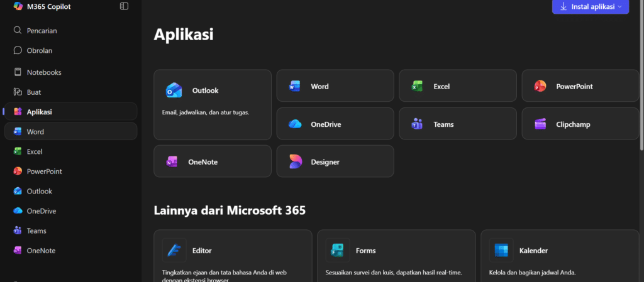Click the M365 Copilot logo icon

click(18, 6)
